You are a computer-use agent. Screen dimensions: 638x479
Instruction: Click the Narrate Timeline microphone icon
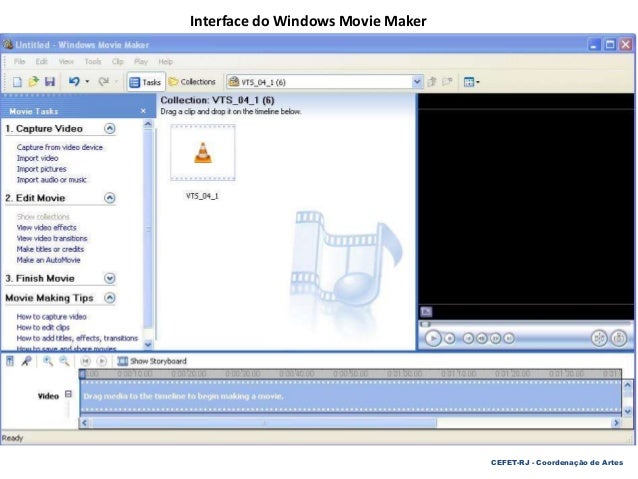26,361
